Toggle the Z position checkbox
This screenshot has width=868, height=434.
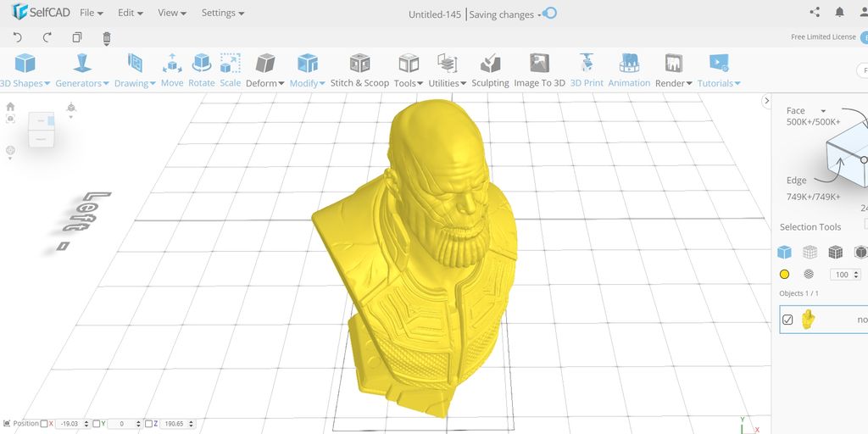coord(149,423)
